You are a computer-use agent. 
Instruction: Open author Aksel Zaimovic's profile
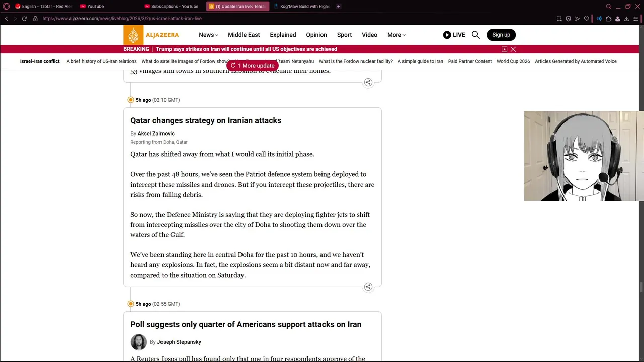(156, 134)
